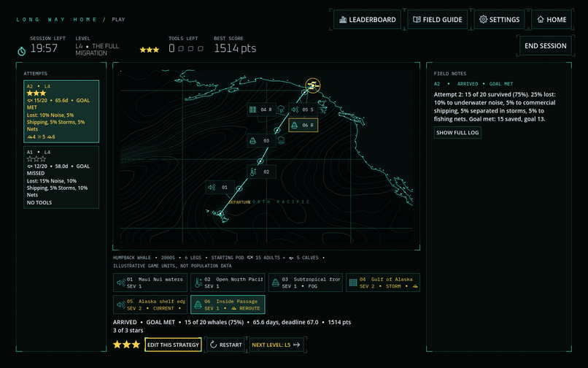Click the L4 The Full Migration level label

click(97, 49)
